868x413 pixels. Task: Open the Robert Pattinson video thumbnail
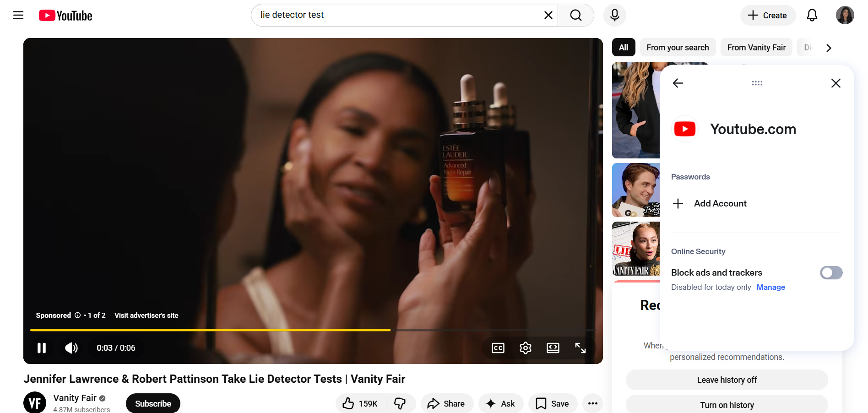pos(636,190)
